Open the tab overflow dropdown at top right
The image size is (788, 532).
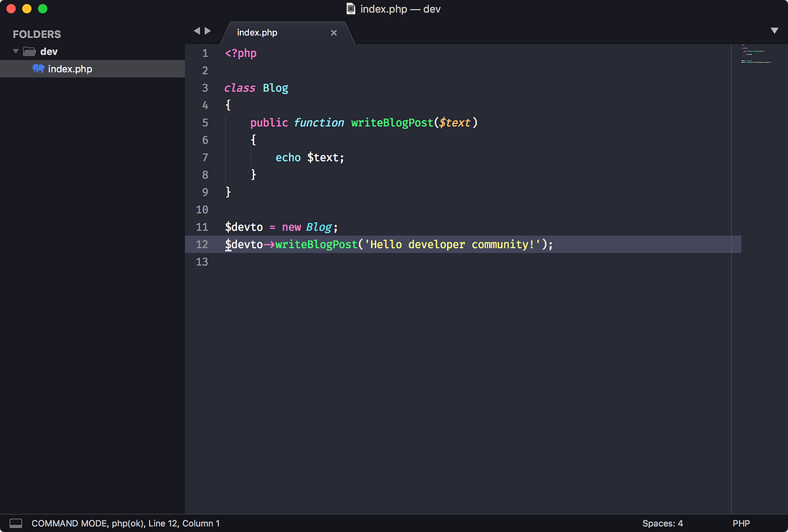(x=774, y=30)
